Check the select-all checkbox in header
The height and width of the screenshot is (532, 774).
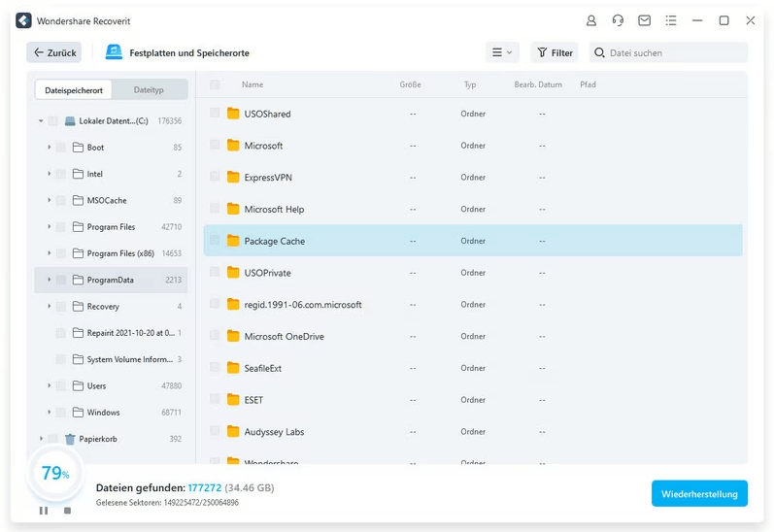click(x=215, y=84)
